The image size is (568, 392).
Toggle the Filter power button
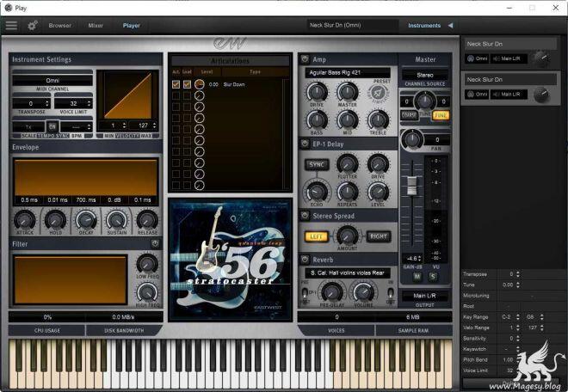pyautogui.click(x=155, y=243)
